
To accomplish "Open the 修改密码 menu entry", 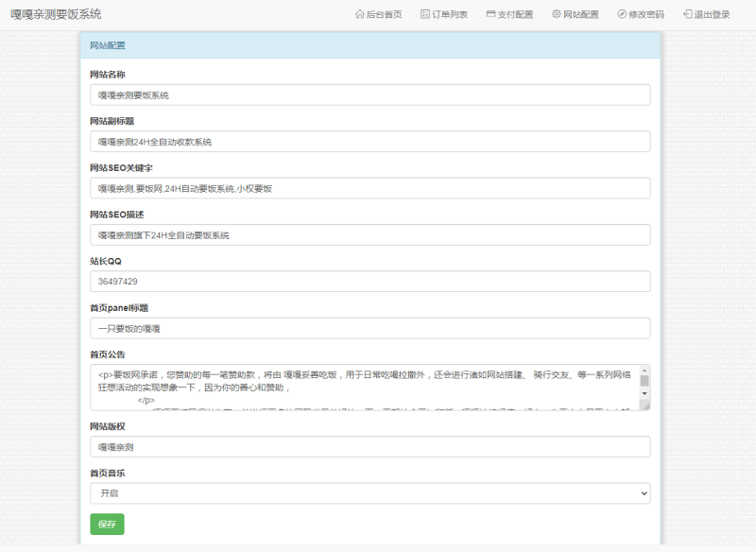I will tap(641, 14).
